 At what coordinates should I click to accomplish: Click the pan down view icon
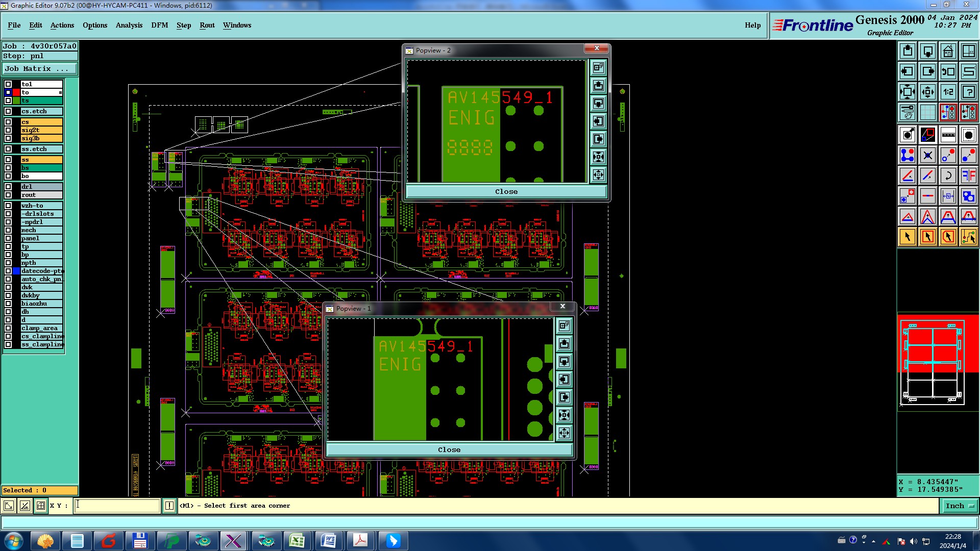(x=928, y=51)
